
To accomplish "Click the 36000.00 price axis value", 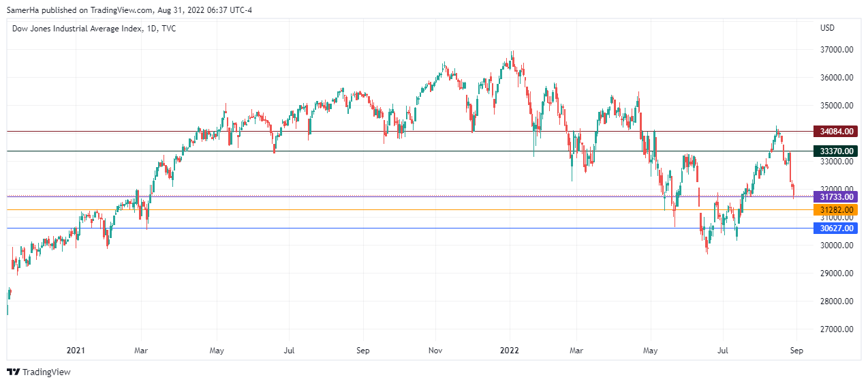I will point(837,78).
